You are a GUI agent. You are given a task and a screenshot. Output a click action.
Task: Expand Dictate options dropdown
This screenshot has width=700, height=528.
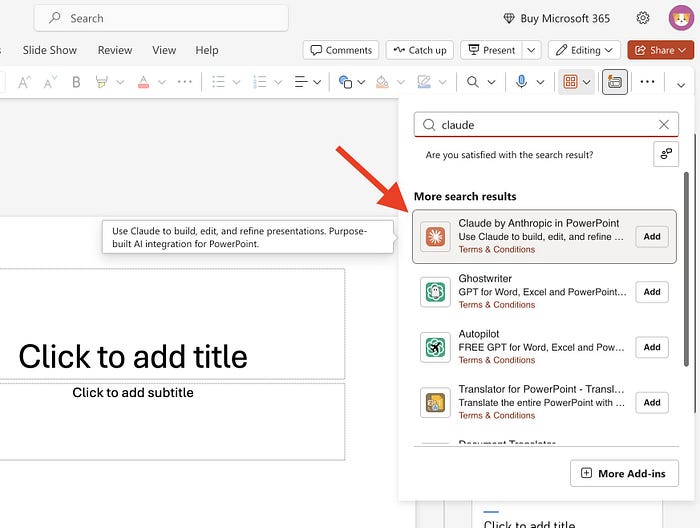pos(540,82)
